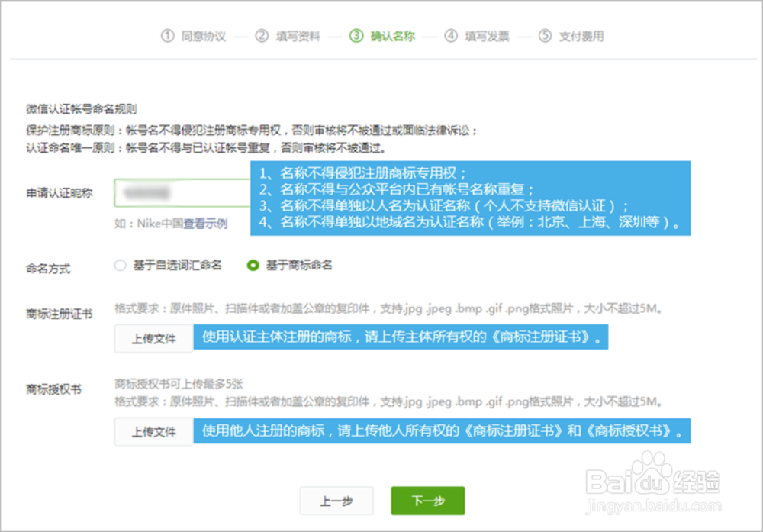Screen dimensions: 763x532
Task: Click the green 下一步 button
Action: 427,501
